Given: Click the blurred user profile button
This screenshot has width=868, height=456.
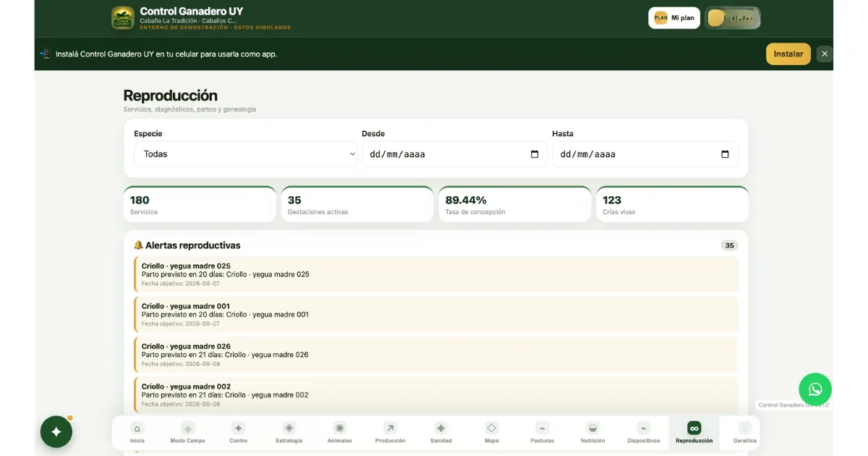Looking at the screenshot, I should (x=733, y=18).
